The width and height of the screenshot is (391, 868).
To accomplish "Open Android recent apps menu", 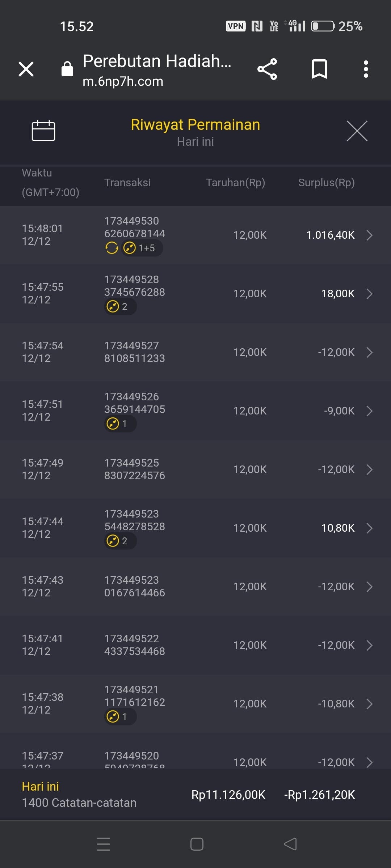I will [x=104, y=844].
